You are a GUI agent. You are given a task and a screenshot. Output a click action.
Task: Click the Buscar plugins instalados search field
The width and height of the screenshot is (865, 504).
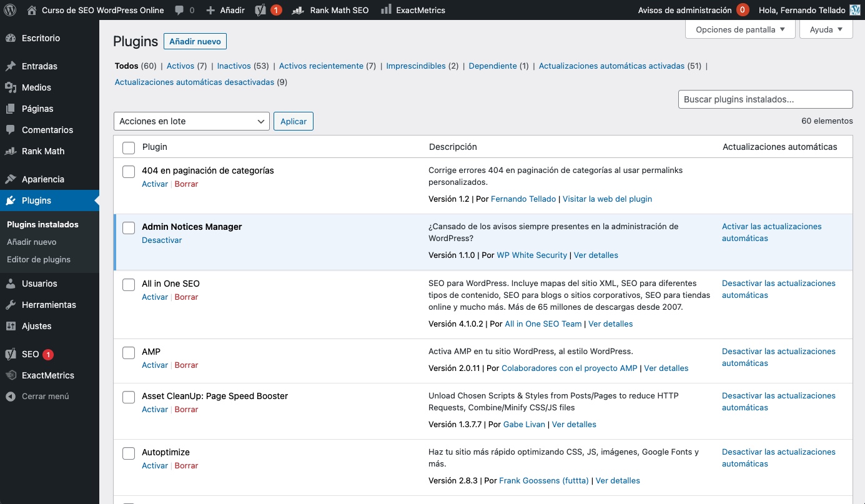click(765, 99)
